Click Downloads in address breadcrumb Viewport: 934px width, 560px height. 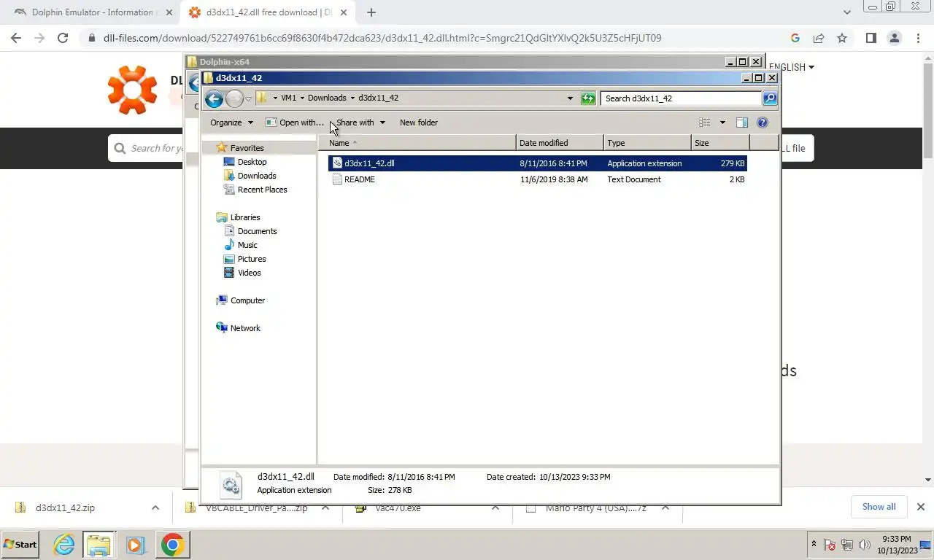click(x=327, y=98)
